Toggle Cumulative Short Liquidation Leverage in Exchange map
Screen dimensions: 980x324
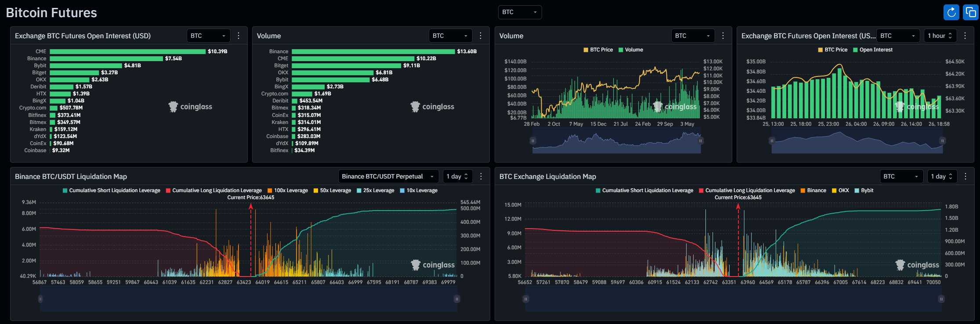click(644, 190)
